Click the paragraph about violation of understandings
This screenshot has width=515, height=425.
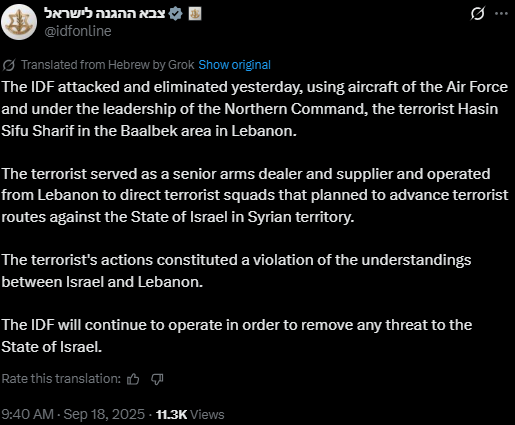pos(236,271)
